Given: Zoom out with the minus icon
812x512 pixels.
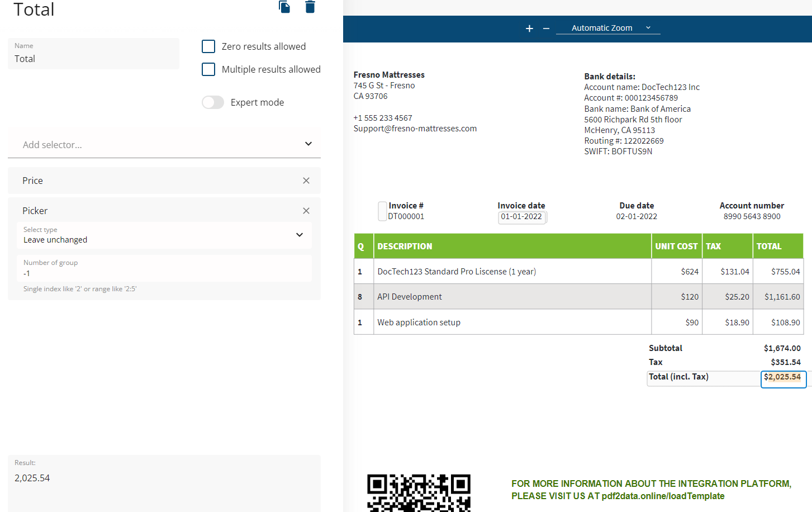Looking at the screenshot, I should point(546,29).
